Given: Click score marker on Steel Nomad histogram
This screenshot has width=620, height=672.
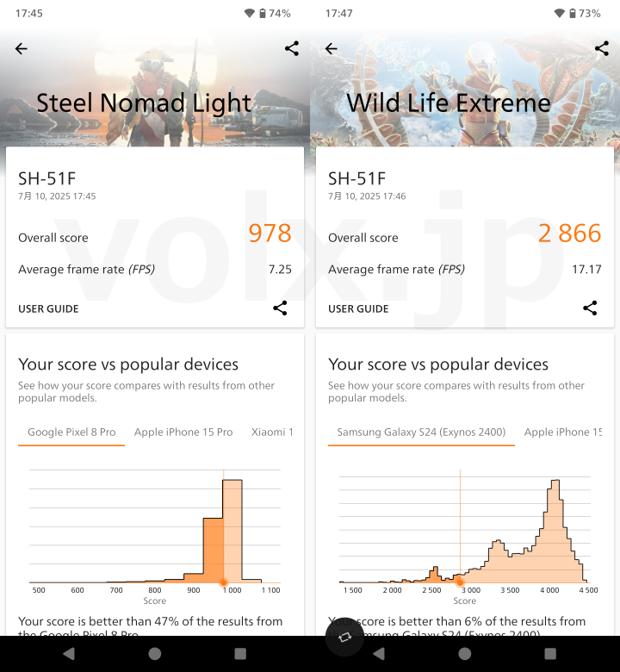Looking at the screenshot, I should 223,582.
